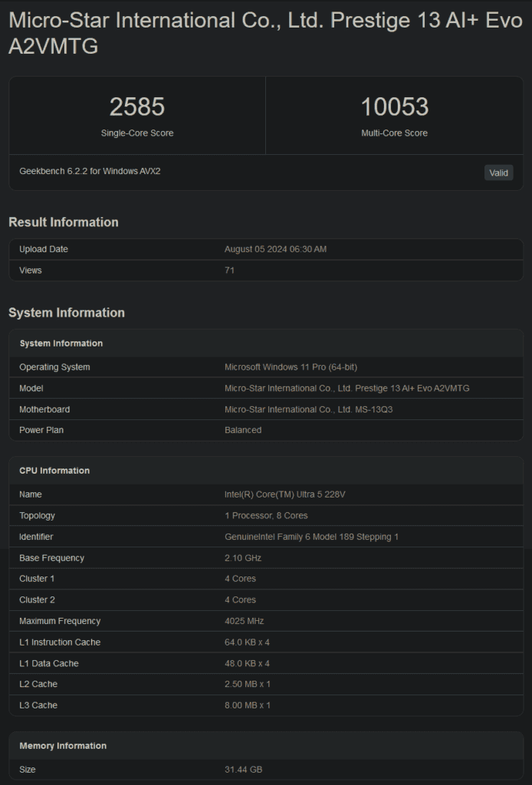Click the L1 Data Cache label
The image size is (532, 785).
point(49,664)
